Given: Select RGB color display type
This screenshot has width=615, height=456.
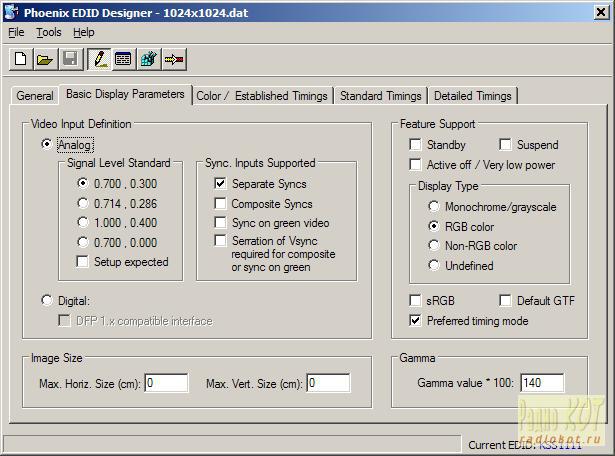Looking at the screenshot, I should [x=434, y=226].
